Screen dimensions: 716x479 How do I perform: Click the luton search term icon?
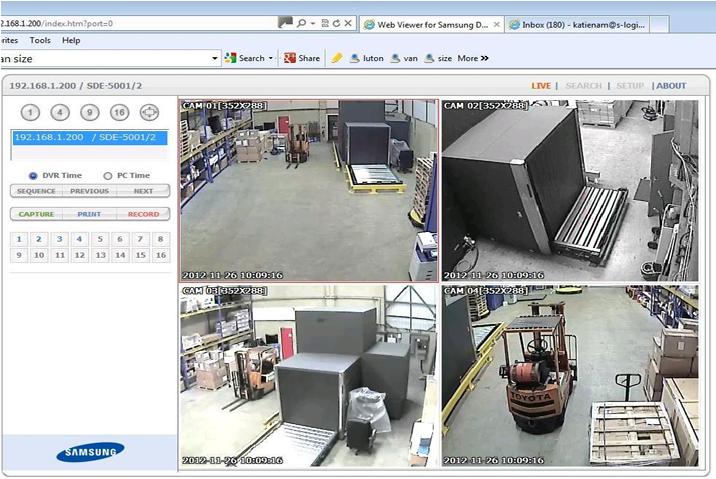pos(354,58)
